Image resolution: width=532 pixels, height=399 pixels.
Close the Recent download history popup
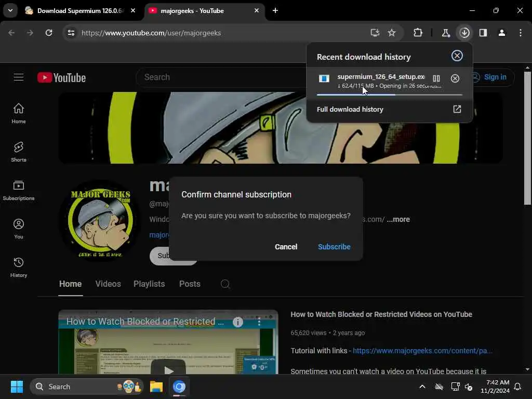[457, 56]
